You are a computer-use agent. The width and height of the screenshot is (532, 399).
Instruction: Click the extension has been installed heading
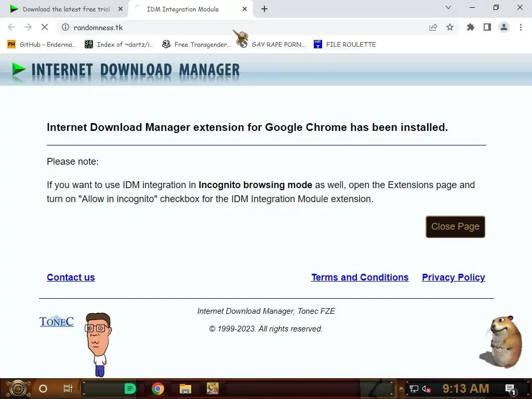[x=247, y=127]
